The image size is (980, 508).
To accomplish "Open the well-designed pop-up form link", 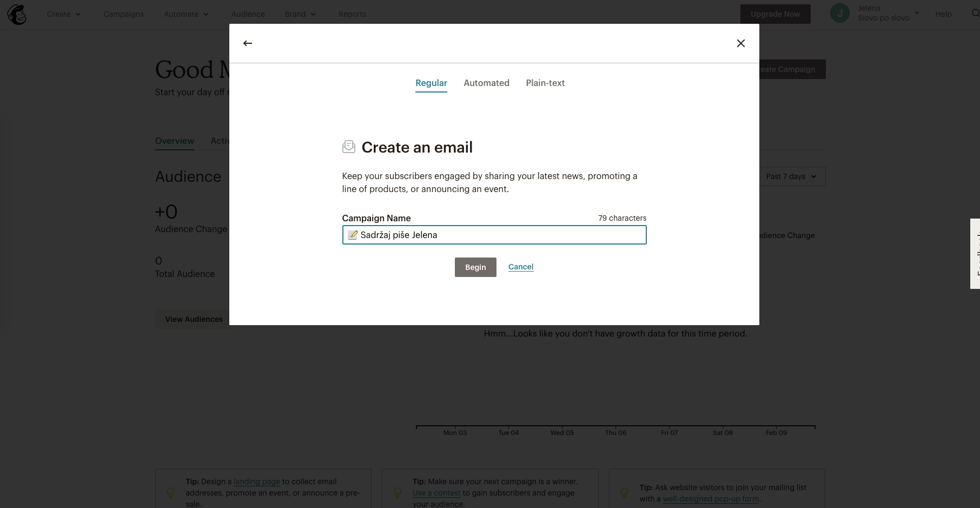I will coord(711,499).
